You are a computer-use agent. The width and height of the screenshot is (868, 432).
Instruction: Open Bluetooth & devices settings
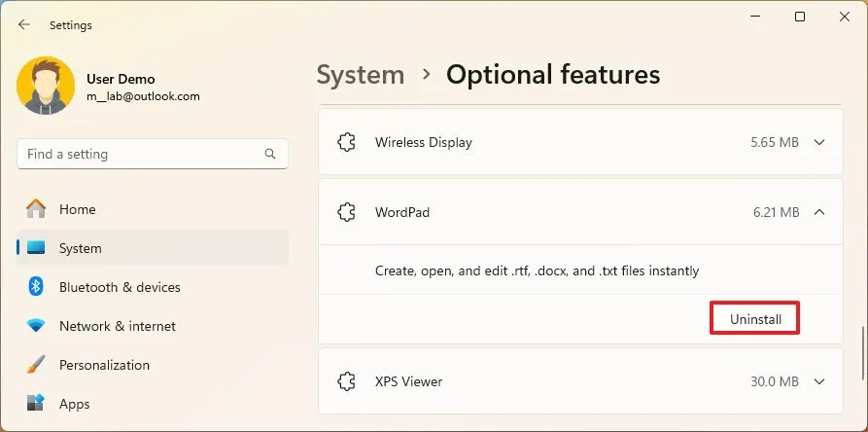coord(153,287)
